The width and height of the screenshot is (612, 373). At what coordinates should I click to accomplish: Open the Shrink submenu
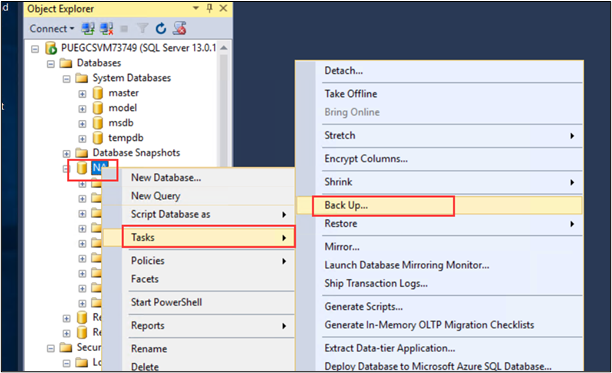(x=440, y=182)
